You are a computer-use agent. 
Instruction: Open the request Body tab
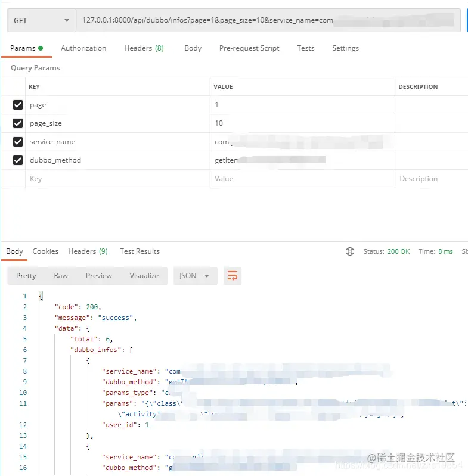pyautogui.click(x=193, y=48)
